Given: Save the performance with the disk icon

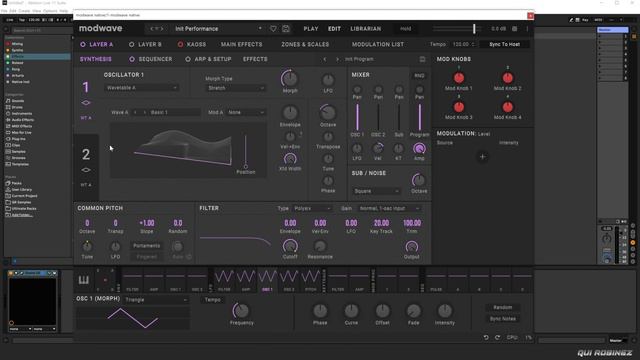Looking at the screenshot, I should coord(286,29).
